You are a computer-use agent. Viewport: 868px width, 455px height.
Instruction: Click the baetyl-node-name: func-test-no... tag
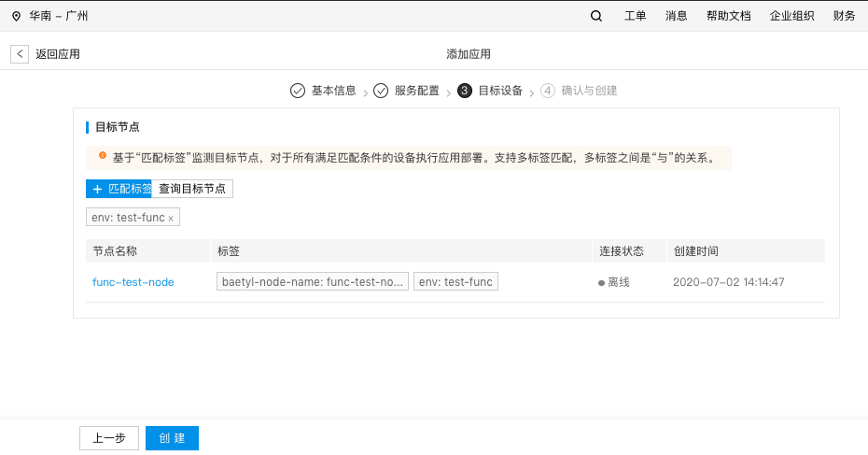(313, 281)
